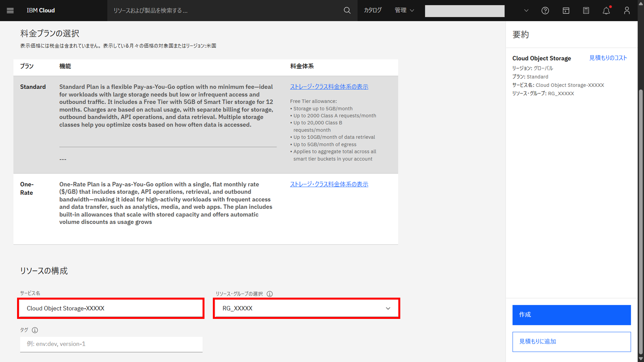
Task: Expand the RG_XXXXX resource group dropdown
Action: click(x=306, y=308)
